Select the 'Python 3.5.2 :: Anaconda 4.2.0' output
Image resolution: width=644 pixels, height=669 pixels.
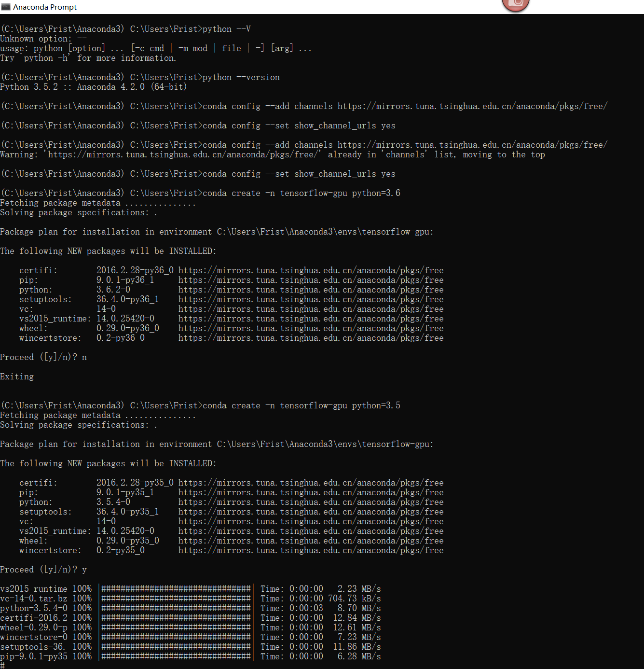coord(94,87)
